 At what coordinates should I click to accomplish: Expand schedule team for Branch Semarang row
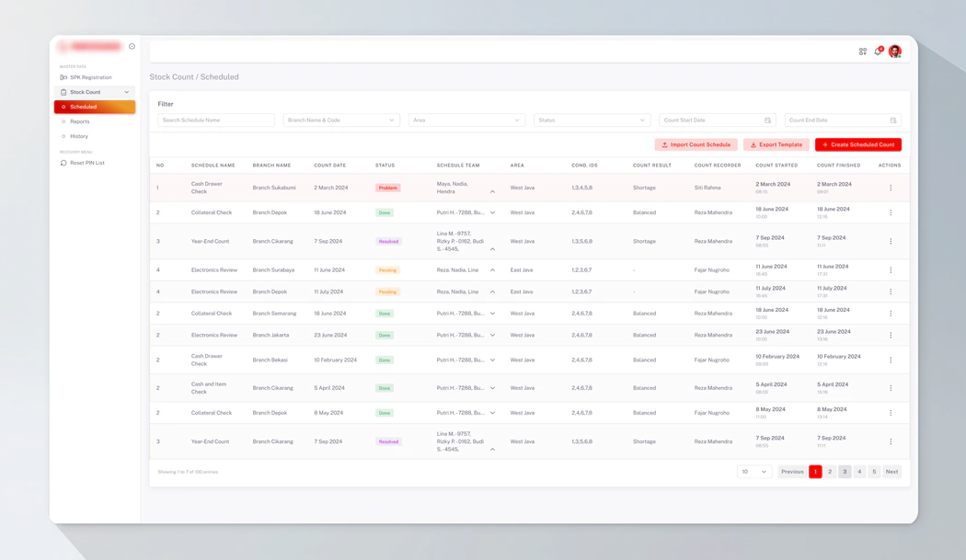pyautogui.click(x=492, y=314)
